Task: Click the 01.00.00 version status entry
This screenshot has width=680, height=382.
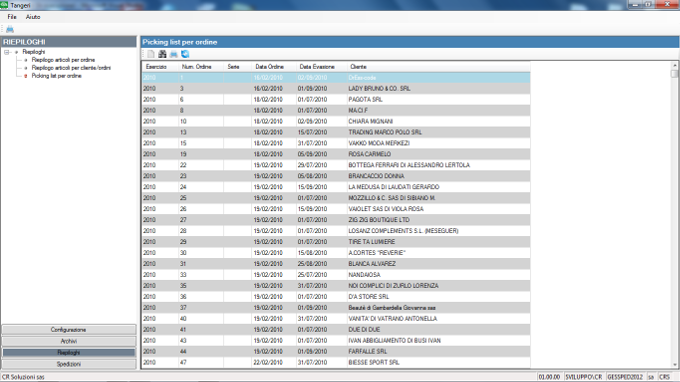Action: [x=549, y=377]
